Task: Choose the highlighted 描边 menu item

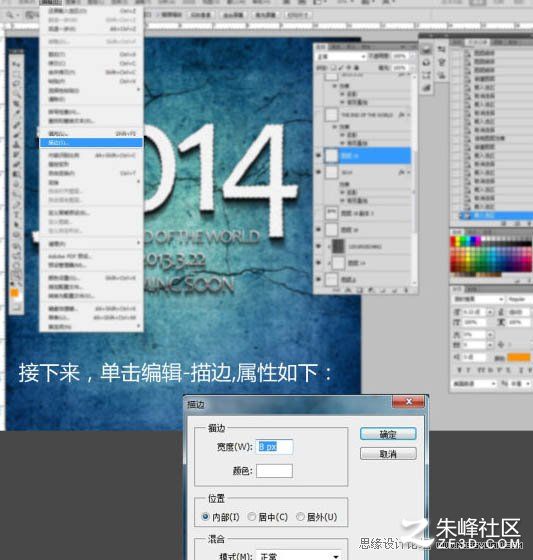Action: (x=91, y=142)
